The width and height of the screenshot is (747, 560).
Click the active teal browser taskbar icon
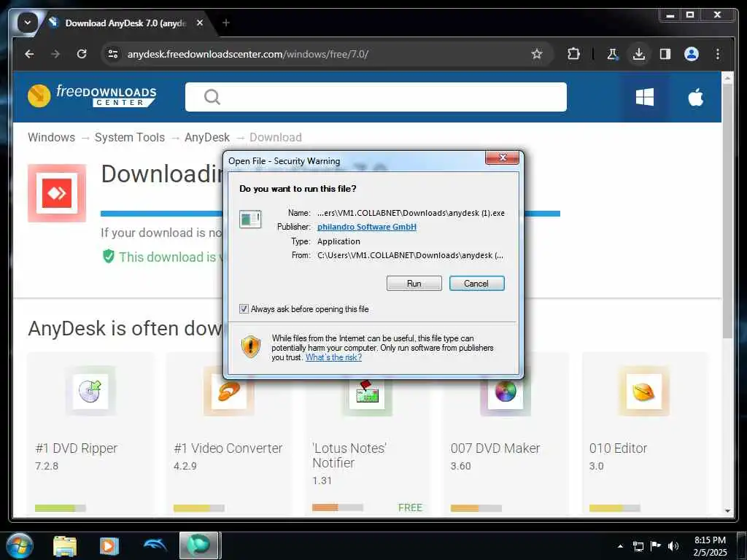pyautogui.click(x=199, y=545)
